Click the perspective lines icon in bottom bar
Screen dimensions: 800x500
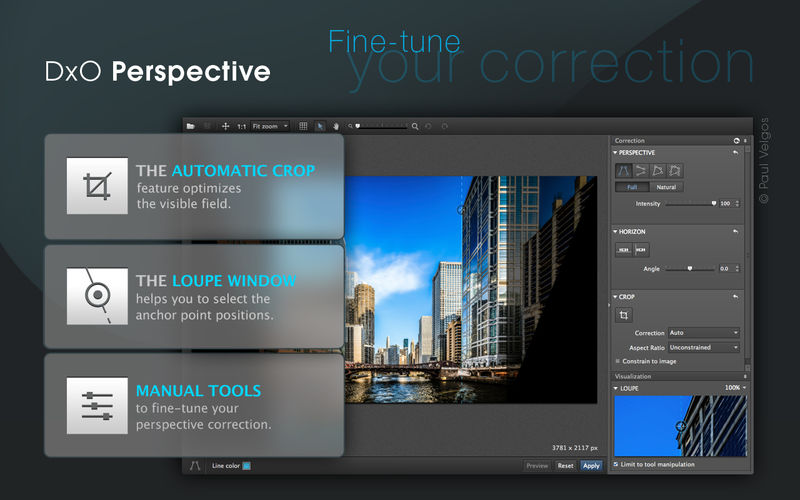pyautogui.click(x=195, y=466)
